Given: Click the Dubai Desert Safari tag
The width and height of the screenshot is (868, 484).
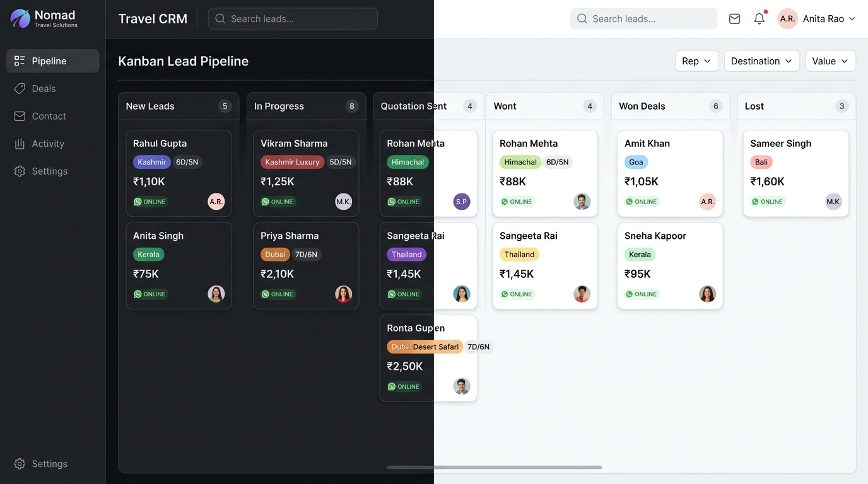Looking at the screenshot, I should click(425, 347).
